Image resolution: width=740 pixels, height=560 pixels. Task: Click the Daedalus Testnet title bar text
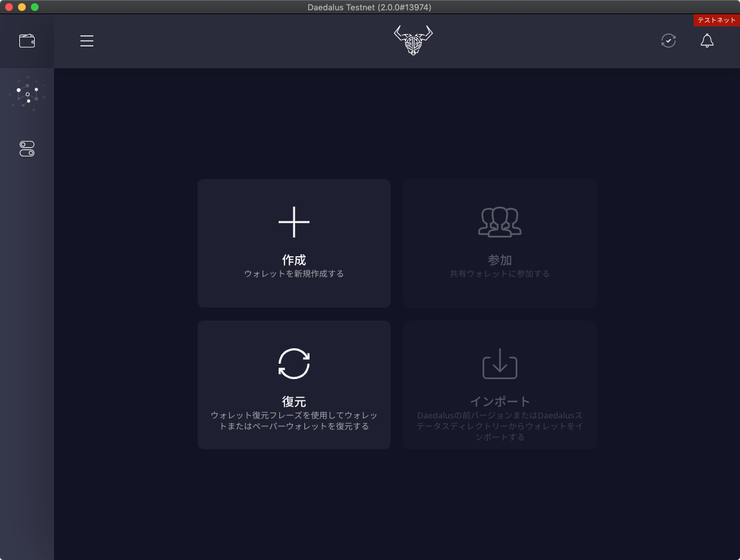click(369, 7)
